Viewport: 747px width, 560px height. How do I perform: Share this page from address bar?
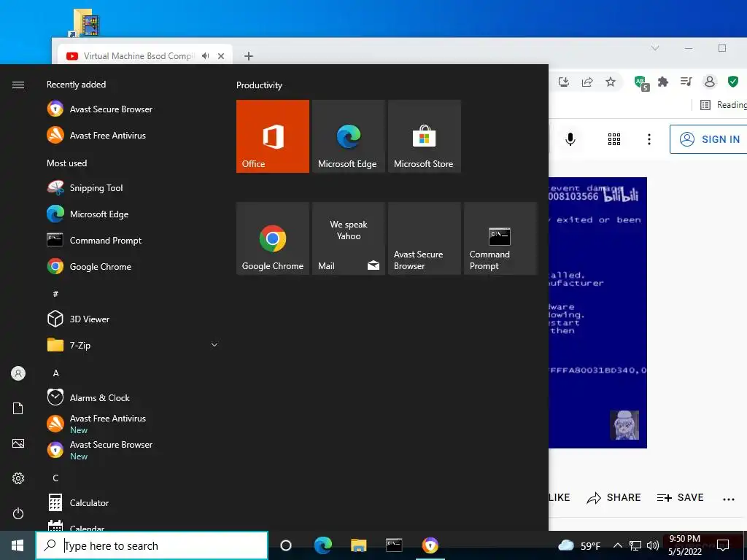tap(587, 82)
